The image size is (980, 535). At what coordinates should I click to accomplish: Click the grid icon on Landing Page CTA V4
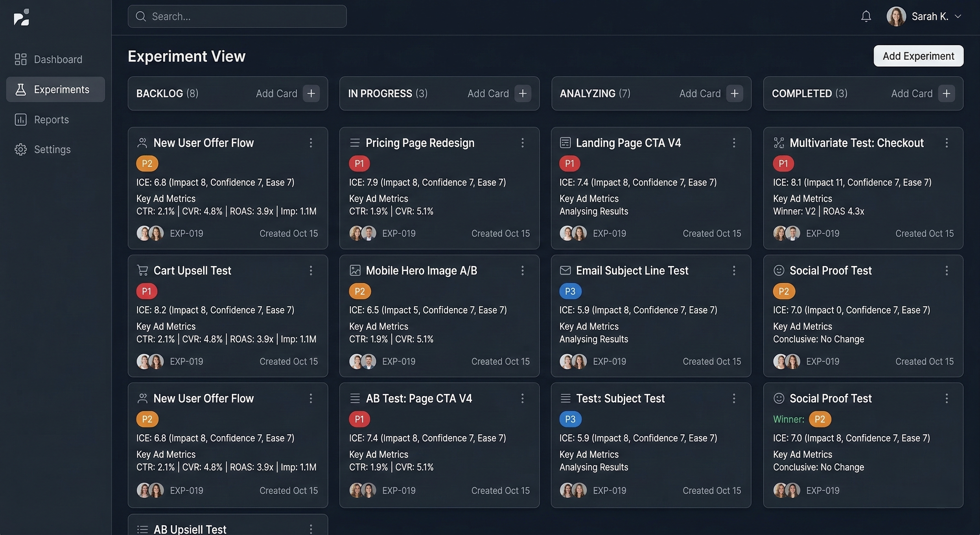(x=566, y=143)
